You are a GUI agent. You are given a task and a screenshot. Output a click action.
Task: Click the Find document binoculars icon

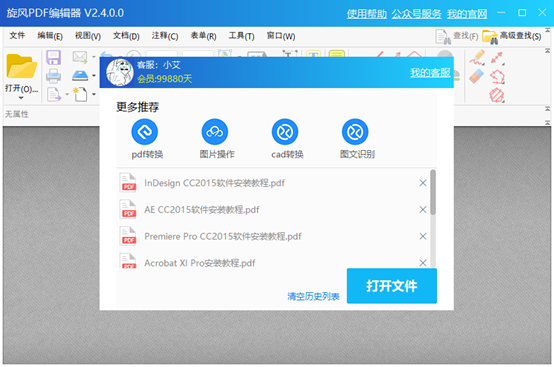pos(443,37)
